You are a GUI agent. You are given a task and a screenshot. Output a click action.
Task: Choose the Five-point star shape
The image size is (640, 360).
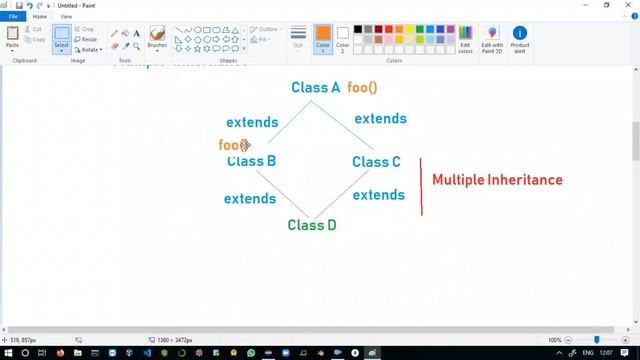198,49
